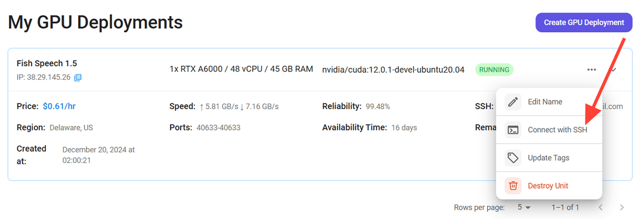The height and width of the screenshot is (219, 644).
Task: Click the Fish Speech 1.5 deployment name
Action: pyautogui.click(x=47, y=63)
